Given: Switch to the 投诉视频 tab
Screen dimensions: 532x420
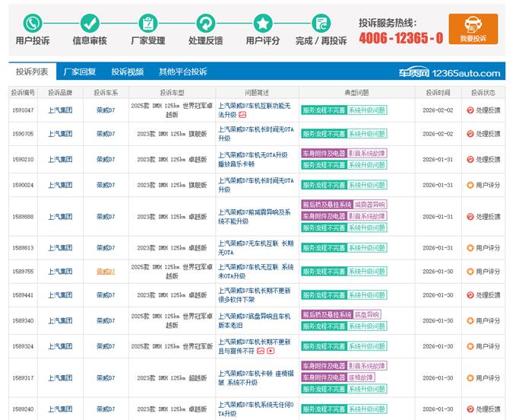Looking at the screenshot, I should [x=127, y=72].
